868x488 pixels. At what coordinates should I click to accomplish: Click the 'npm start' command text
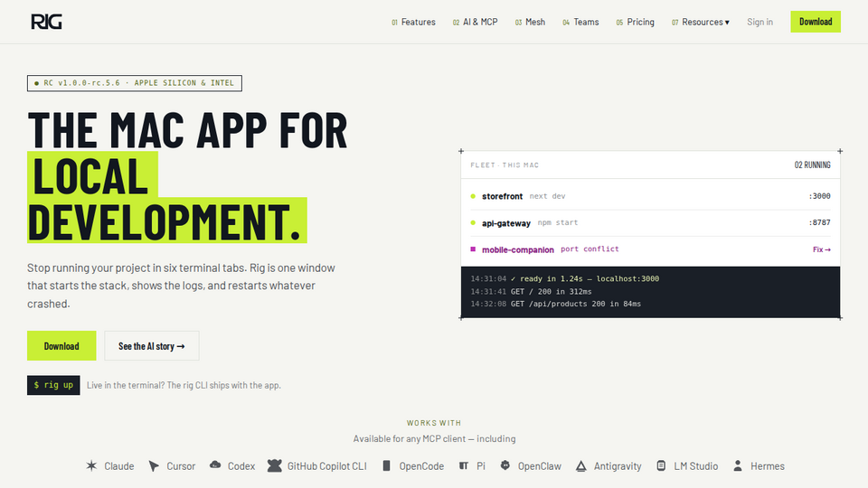tap(558, 222)
